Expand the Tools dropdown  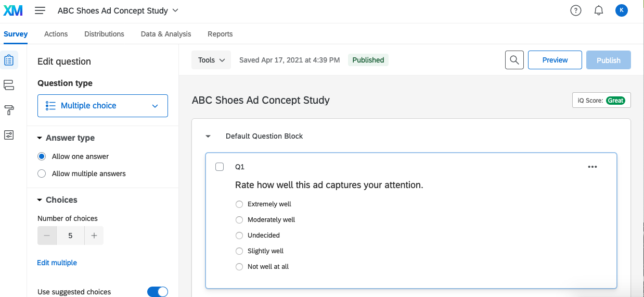click(211, 60)
